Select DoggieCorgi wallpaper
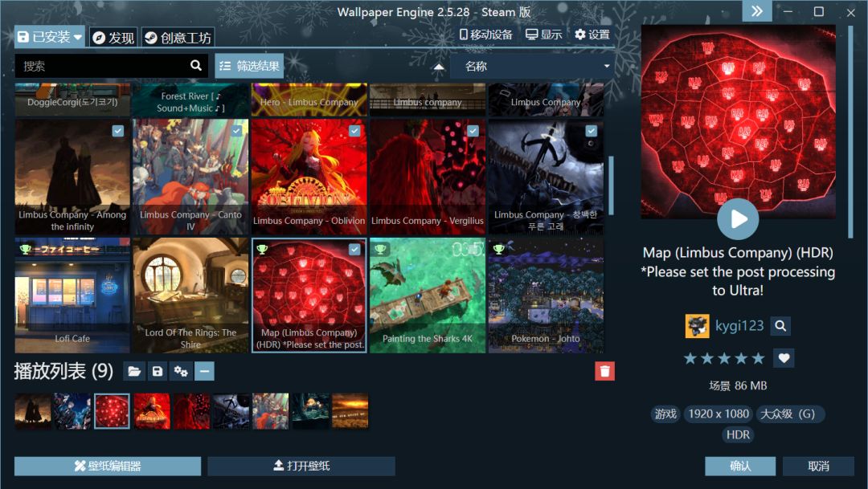 [x=72, y=100]
